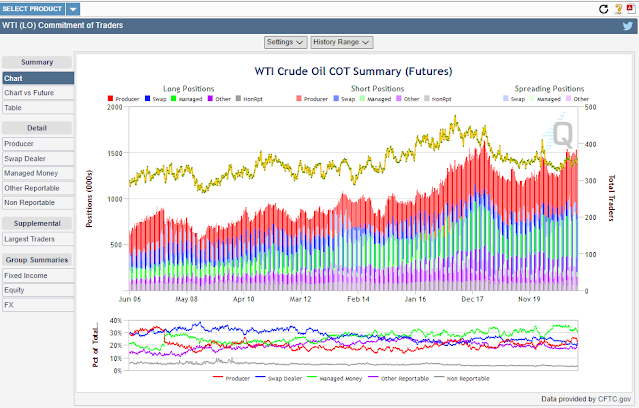Click WTI (LO) Commitment of Traders header
This screenshot has height=408, width=639.
62,25
